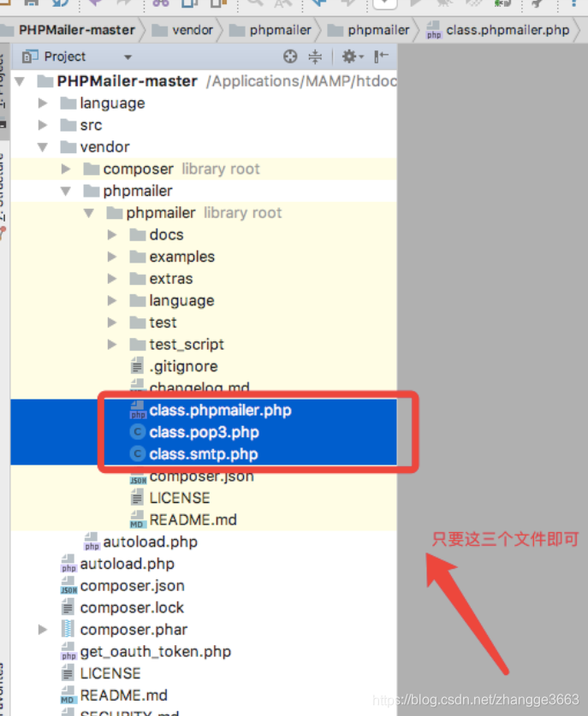The height and width of the screenshot is (716, 588).
Task: Open the Project panel settings gear
Action: tap(353, 56)
